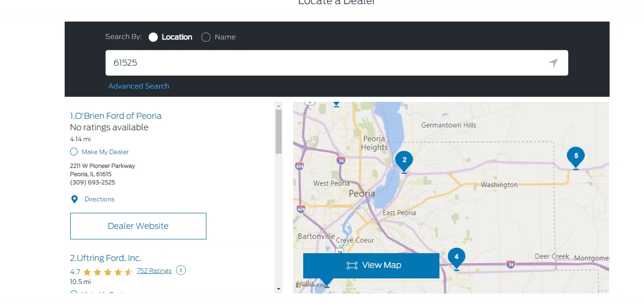Click No ratings available text
644x305 pixels.
(x=109, y=128)
